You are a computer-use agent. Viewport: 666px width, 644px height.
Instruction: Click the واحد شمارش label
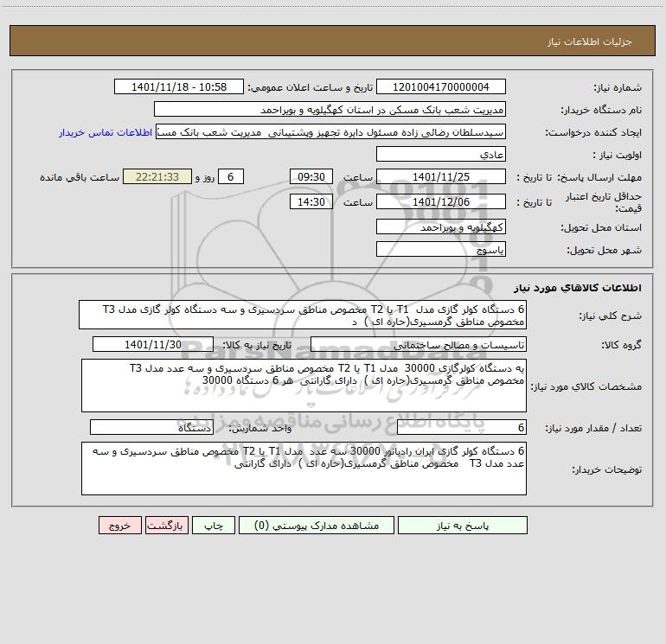click(x=260, y=429)
